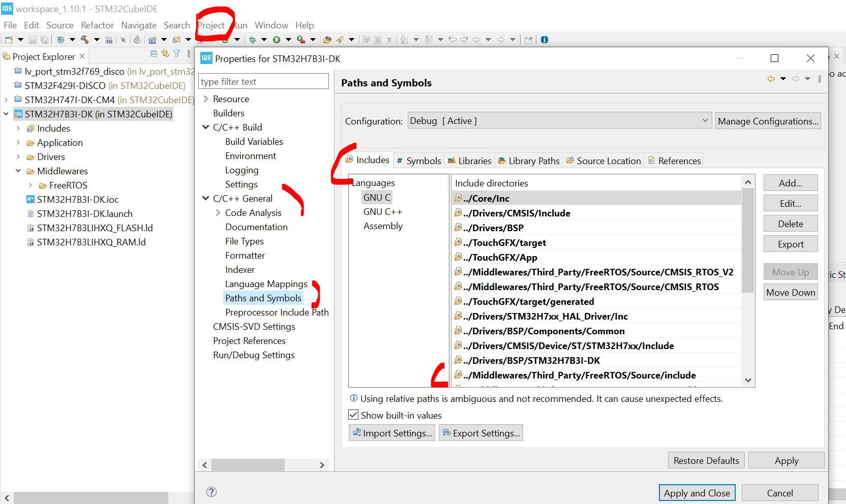Click Restore Defaults button
The image size is (846, 504).
[x=706, y=460]
